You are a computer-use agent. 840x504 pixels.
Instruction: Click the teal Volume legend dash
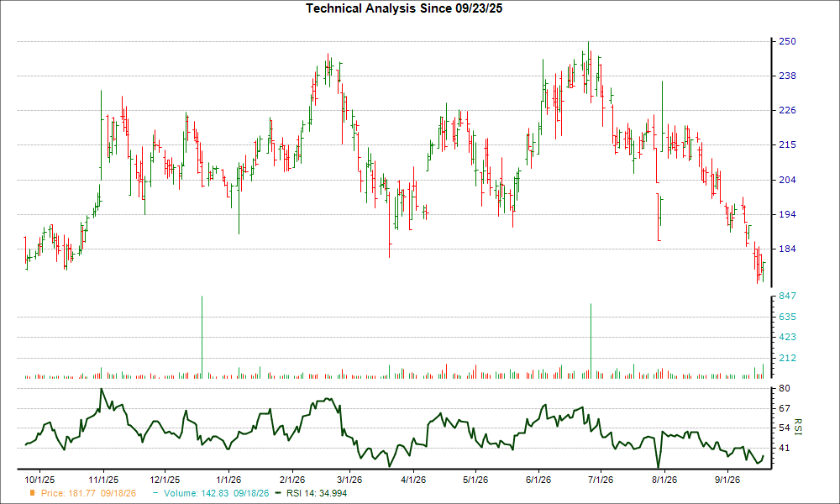pyautogui.click(x=155, y=493)
